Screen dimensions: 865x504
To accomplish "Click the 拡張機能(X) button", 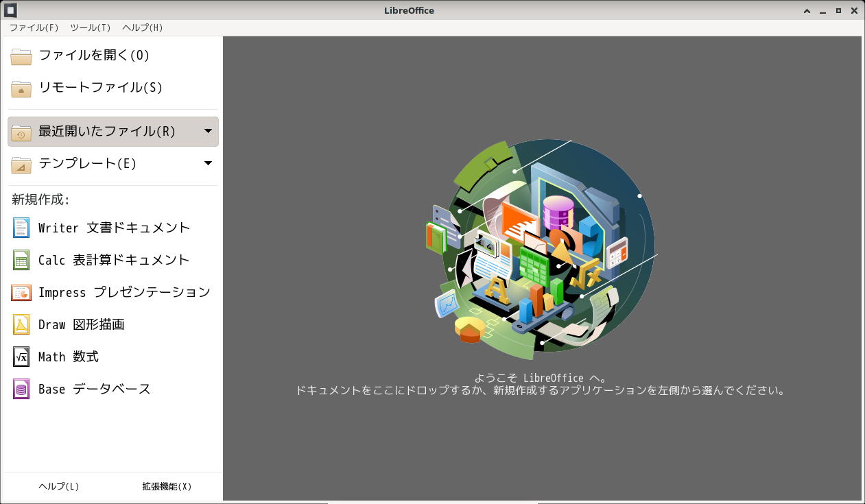I will [167, 486].
